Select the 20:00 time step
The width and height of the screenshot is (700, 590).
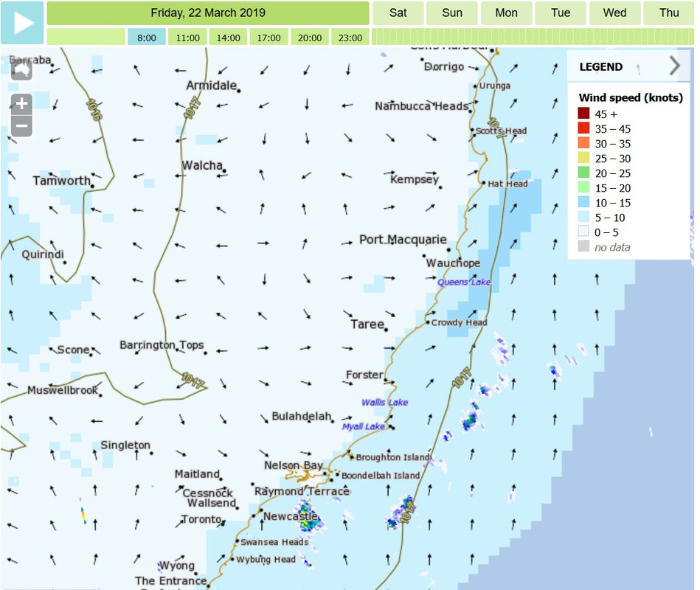point(309,38)
